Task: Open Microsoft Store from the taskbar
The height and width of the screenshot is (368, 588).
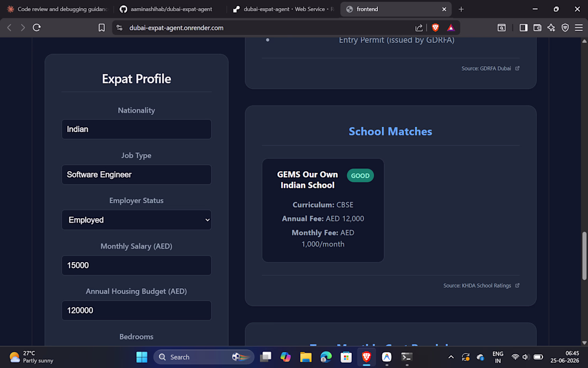Action: pos(346,357)
